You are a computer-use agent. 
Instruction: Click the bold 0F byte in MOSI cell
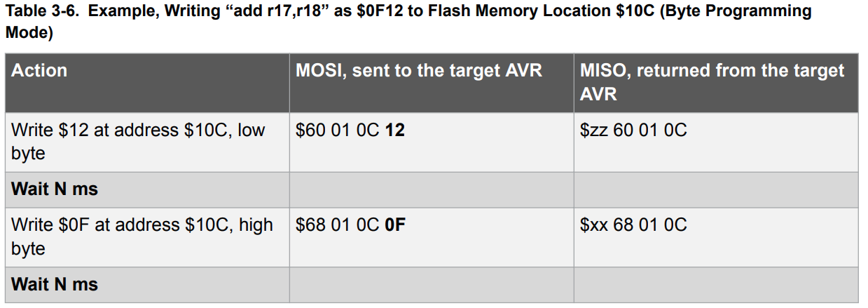[x=397, y=225]
